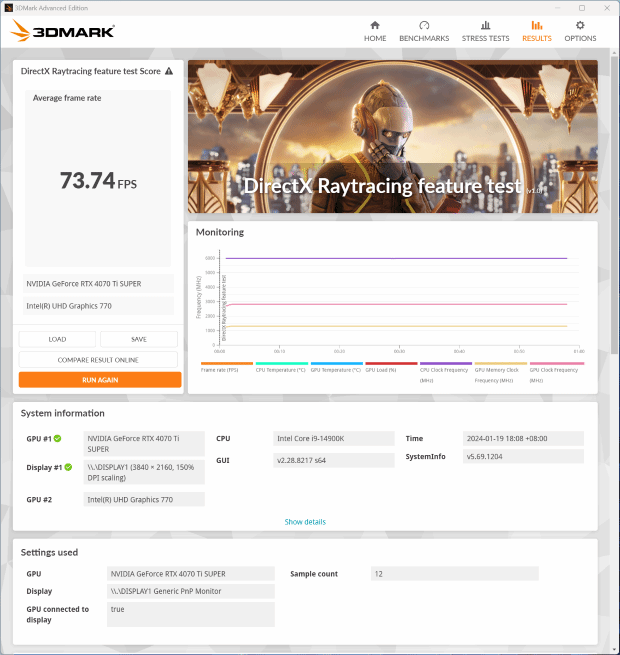Open Stress Tests bar chart icon
This screenshot has width=620, height=655.
click(x=485, y=25)
